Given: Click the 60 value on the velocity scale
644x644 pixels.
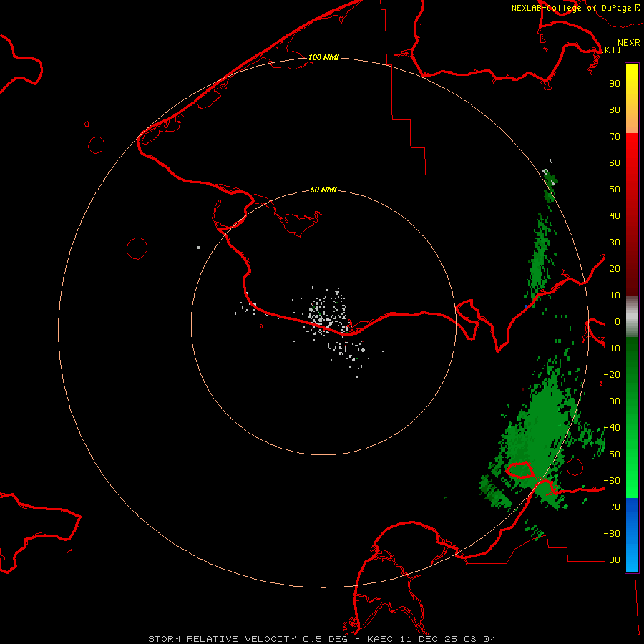Looking at the screenshot, I should coord(615,162).
